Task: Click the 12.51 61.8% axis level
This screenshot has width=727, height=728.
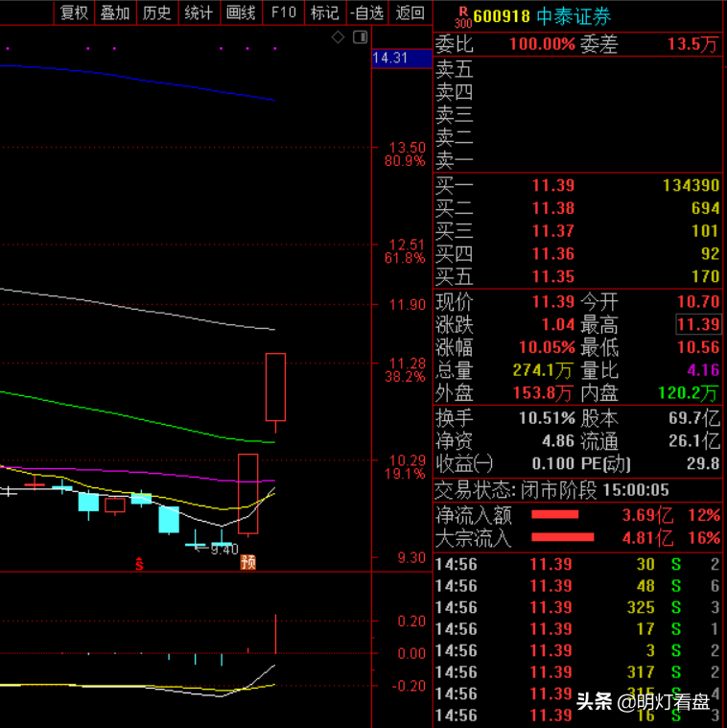Action: (406, 251)
